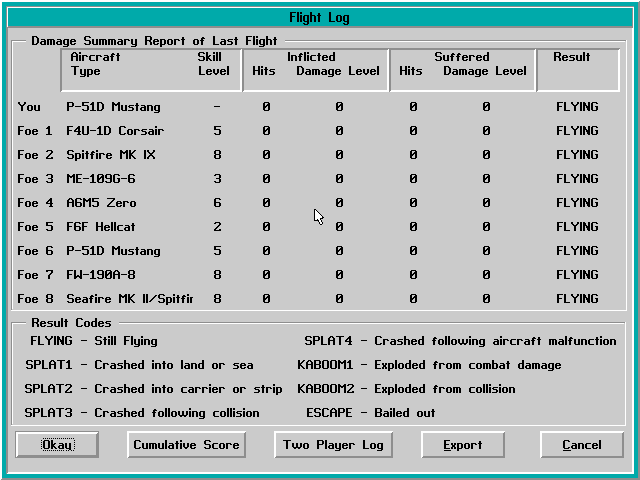640x480 pixels.
Task: Click the FLYING result for Foe 5
Action: click(577, 227)
